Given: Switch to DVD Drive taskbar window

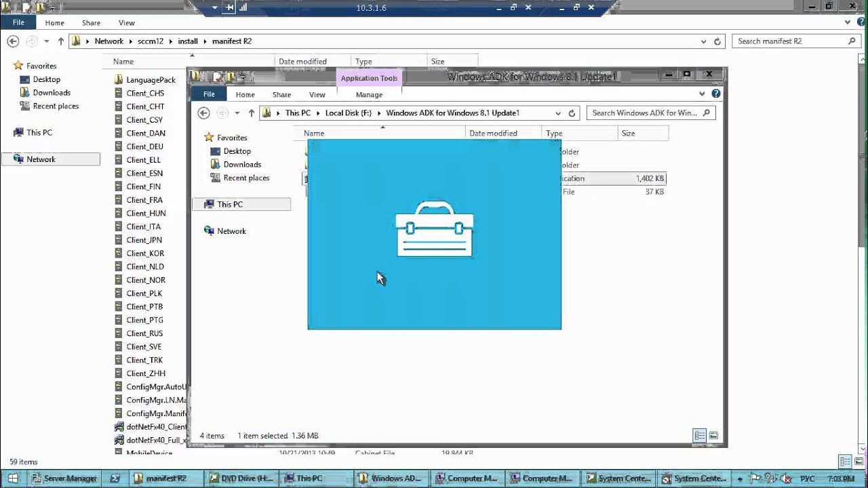Looking at the screenshot, I should pyautogui.click(x=242, y=479).
